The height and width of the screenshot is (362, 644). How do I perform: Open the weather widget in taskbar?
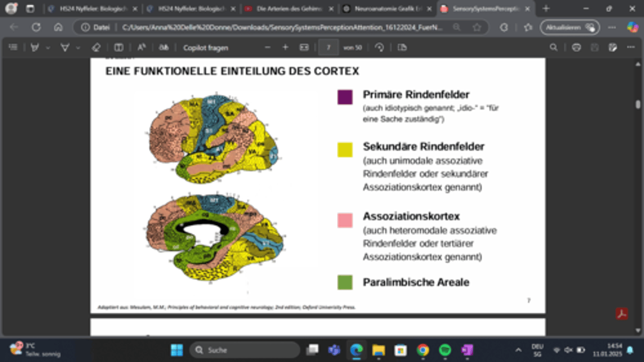[35, 349]
